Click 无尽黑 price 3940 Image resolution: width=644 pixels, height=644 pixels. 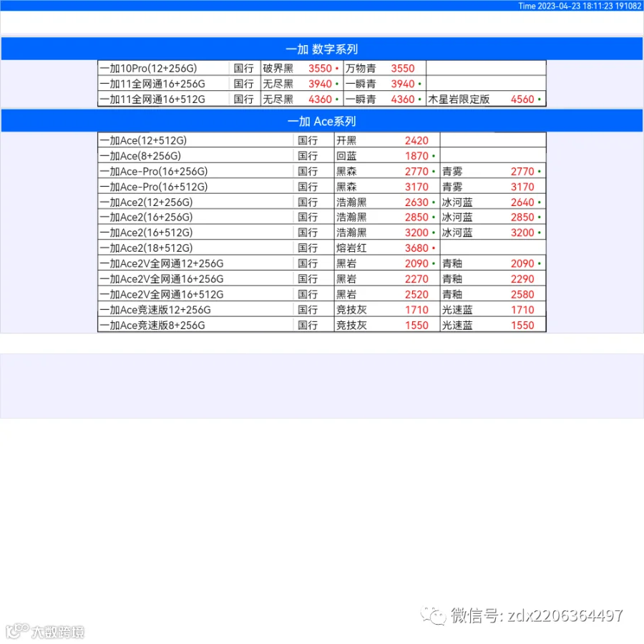coord(320,84)
